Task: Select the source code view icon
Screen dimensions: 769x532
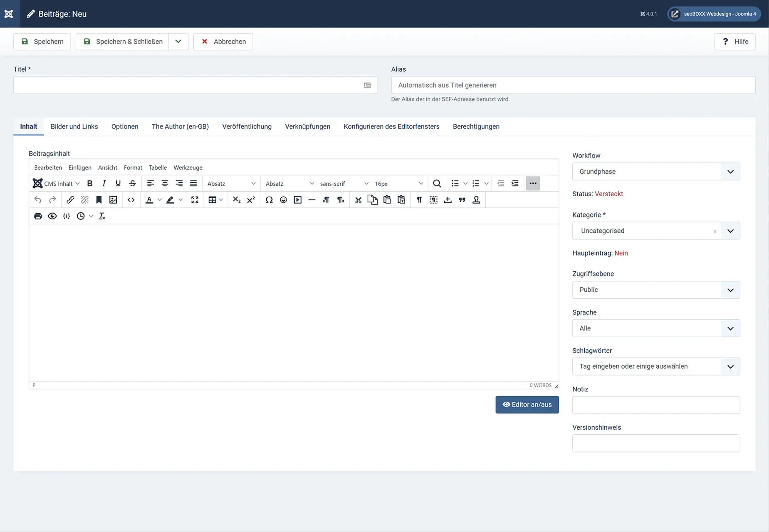Action: (x=131, y=199)
